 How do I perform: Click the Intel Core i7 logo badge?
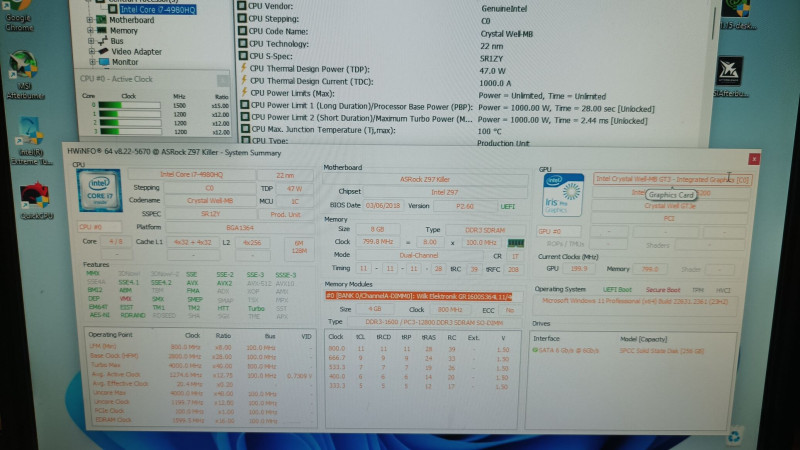[99, 191]
